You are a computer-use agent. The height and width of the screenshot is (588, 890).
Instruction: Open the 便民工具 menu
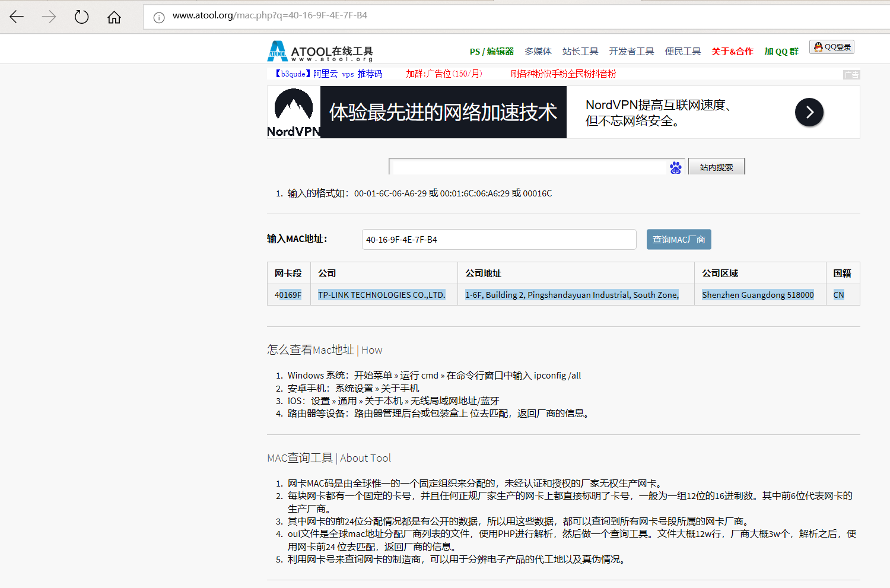pyautogui.click(x=683, y=52)
